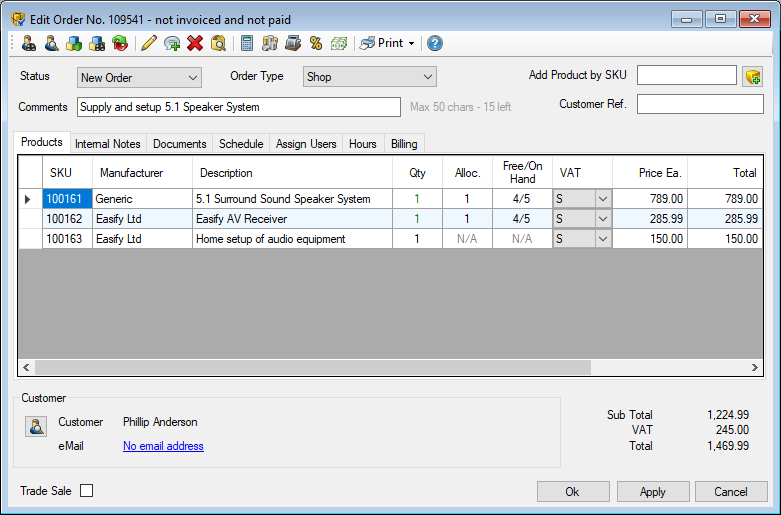Toggle the Trade Sale checkbox

[86, 491]
